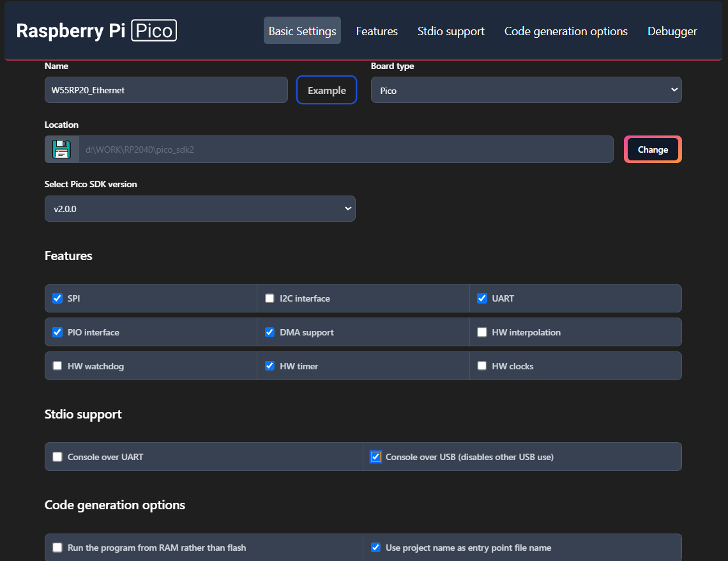Open the Pico SDK version dropdown
Viewport: 728px width, 561px height.
[200, 208]
